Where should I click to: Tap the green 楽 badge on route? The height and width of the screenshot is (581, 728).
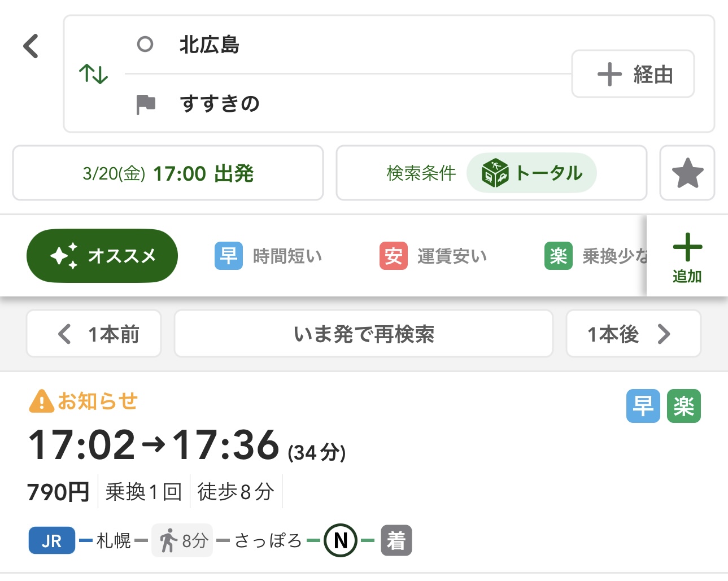click(x=683, y=406)
